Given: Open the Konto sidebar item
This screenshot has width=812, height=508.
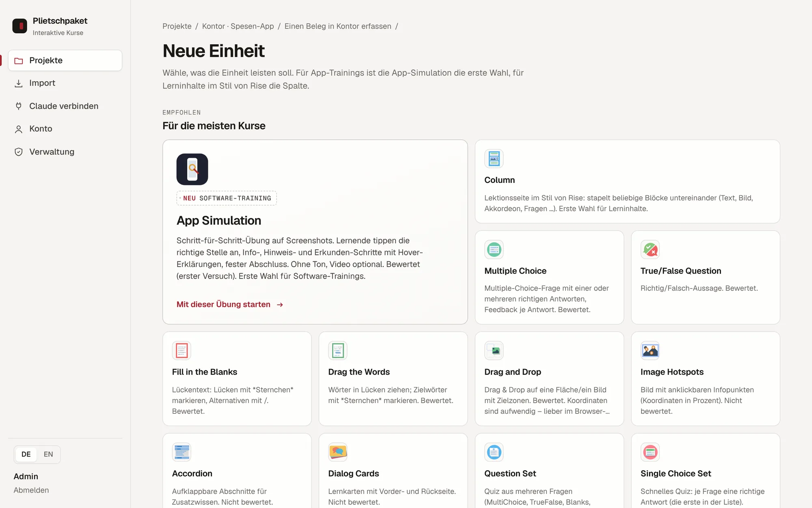Looking at the screenshot, I should (65, 129).
